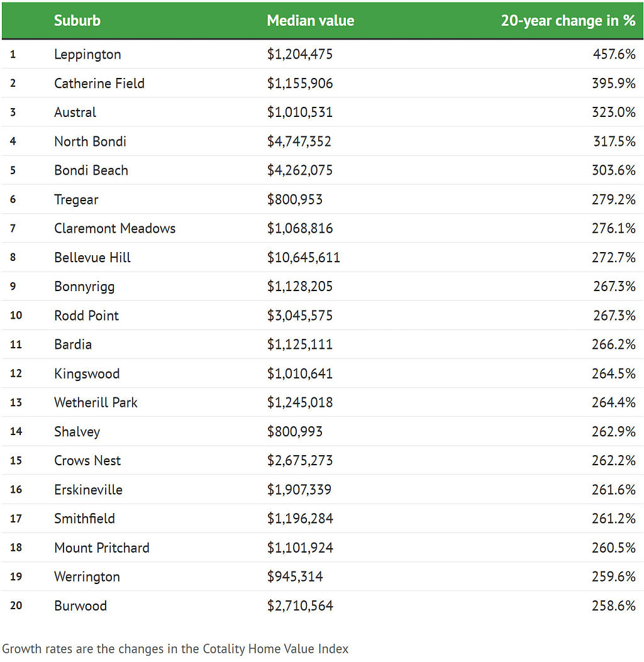Click Tregear's 279.2% change value

[614, 199]
